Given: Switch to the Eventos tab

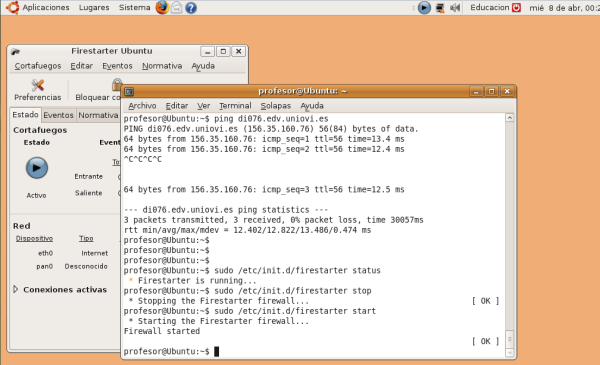Looking at the screenshot, I should click(x=58, y=115).
